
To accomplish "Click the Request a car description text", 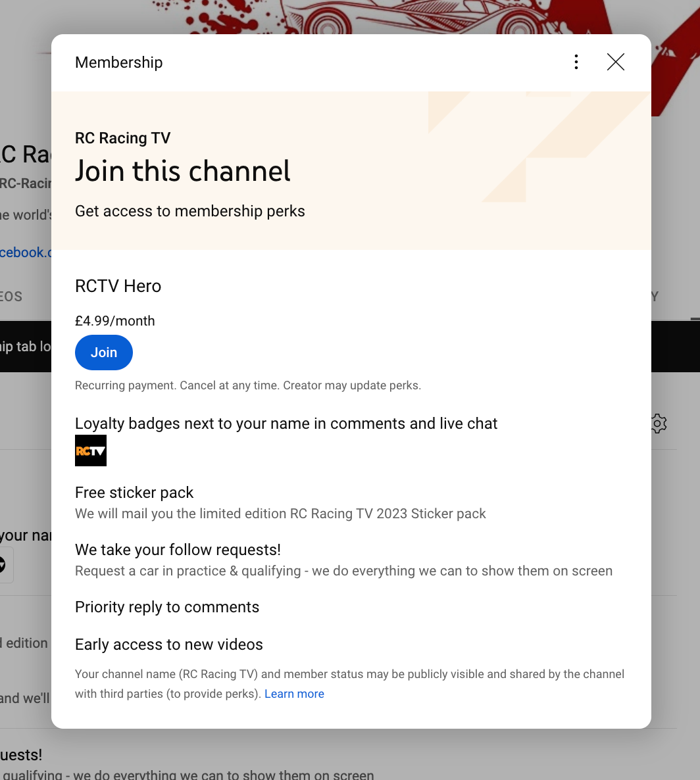I will point(344,571).
